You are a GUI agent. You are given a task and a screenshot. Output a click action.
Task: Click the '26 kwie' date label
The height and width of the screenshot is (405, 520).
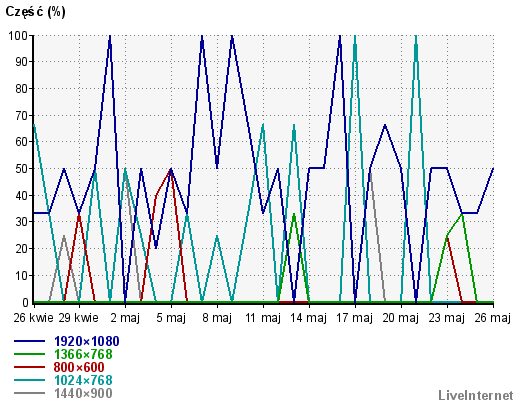click(33, 318)
